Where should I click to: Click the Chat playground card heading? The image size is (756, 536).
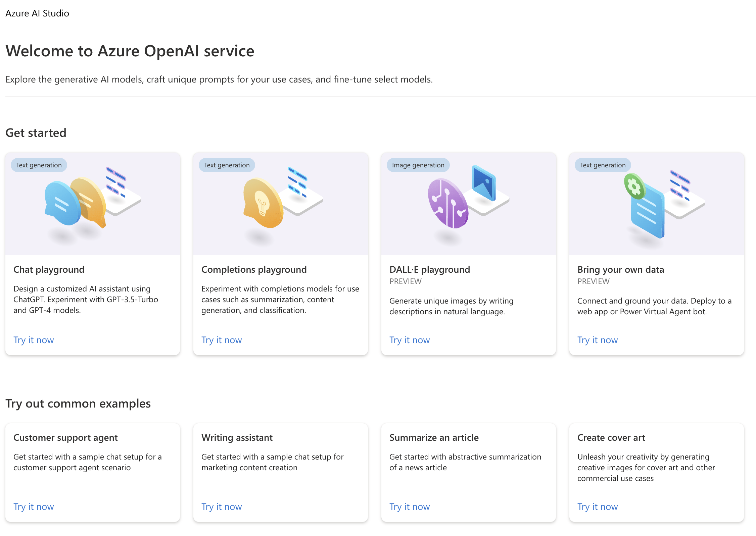[49, 269]
